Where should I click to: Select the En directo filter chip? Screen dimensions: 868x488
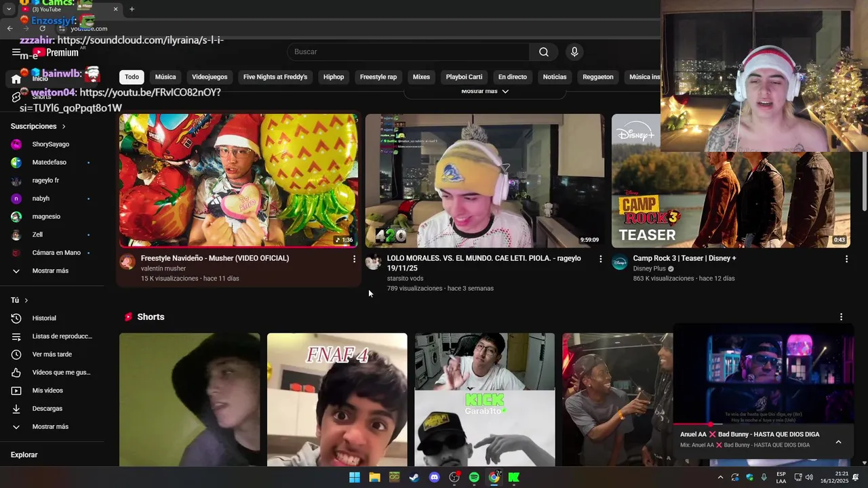coord(513,77)
